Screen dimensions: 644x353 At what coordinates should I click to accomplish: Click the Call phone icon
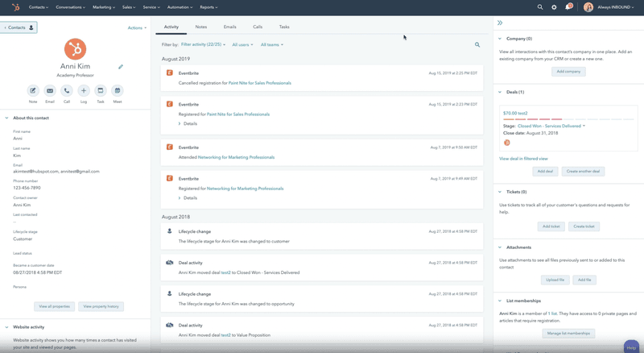[67, 90]
